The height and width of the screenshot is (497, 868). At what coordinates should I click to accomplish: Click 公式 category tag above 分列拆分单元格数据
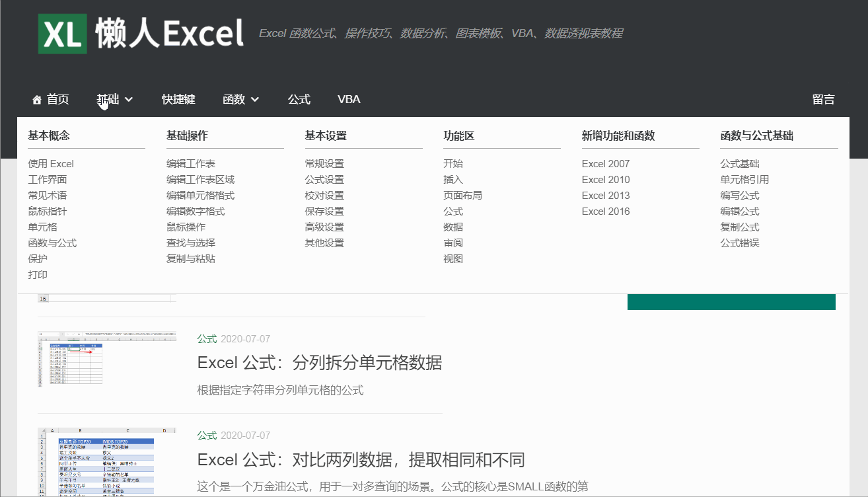207,339
